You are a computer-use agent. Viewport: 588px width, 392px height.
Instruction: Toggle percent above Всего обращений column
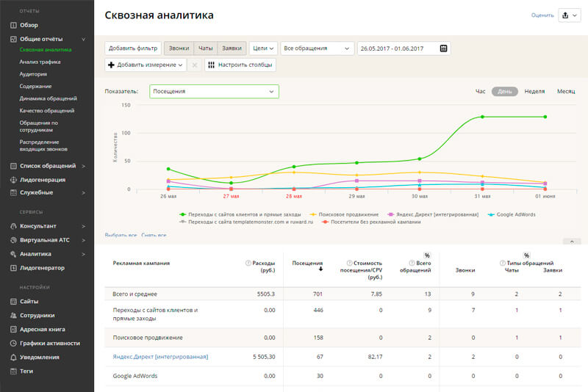427,255
